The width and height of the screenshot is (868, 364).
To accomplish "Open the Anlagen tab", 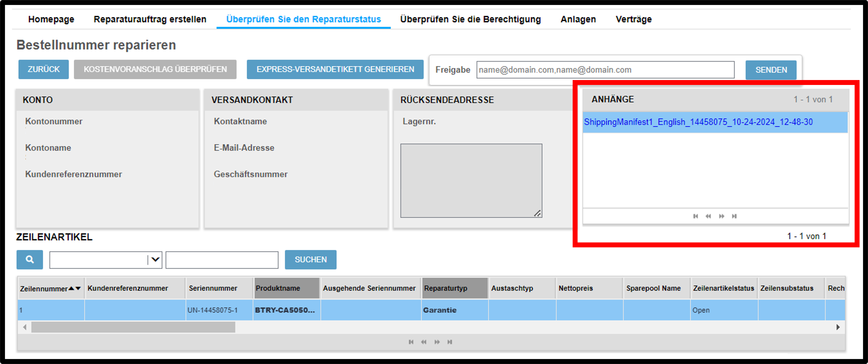I will coord(578,19).
